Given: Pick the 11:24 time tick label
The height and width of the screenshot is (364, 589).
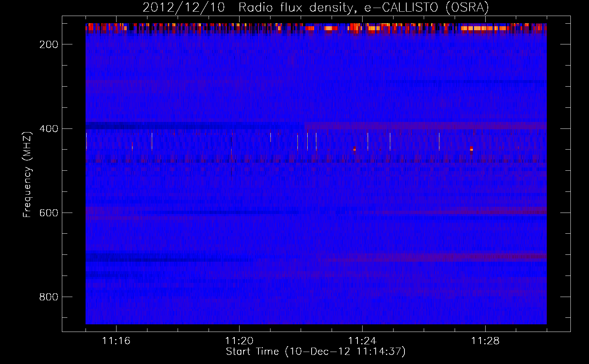Looking at the screenshot, I should click(362, 341).
